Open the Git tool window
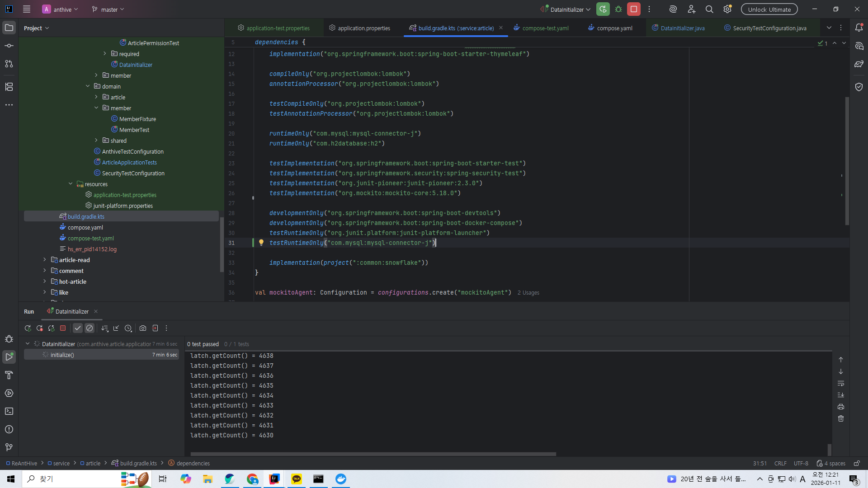This screenshot has height=488, width=868. (x=9, y=447)
